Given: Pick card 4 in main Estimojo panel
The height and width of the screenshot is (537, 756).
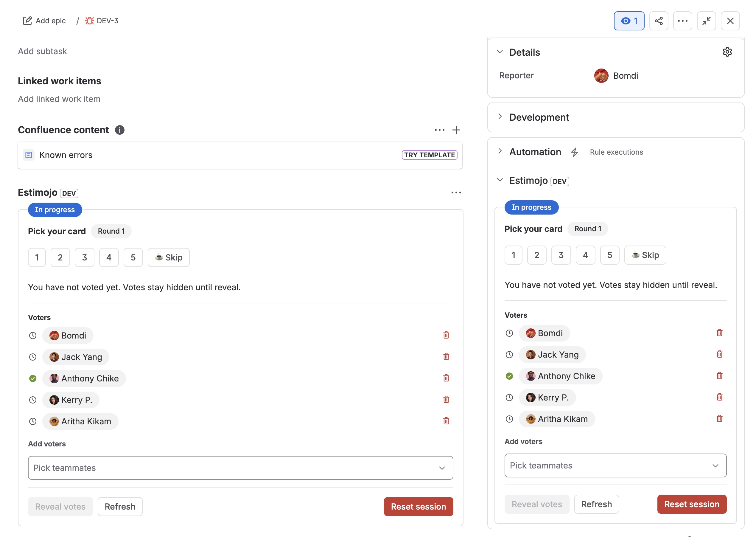Looking at the screenshot, I should [109, 257].
